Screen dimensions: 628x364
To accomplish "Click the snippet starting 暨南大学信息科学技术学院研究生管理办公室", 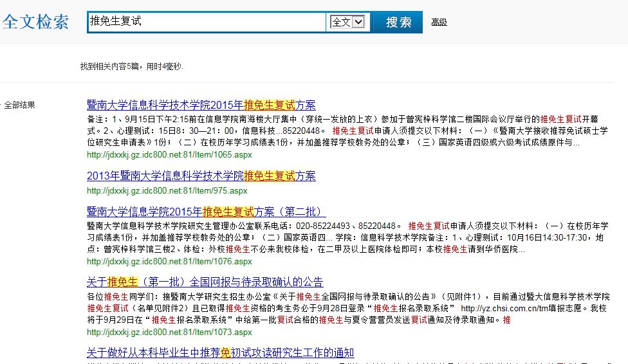I will tap(347, 237).
